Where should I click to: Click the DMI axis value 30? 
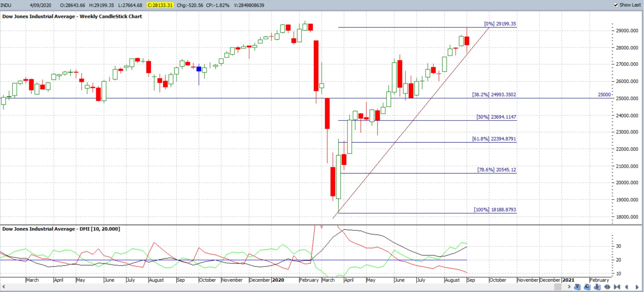coord(618,246)
